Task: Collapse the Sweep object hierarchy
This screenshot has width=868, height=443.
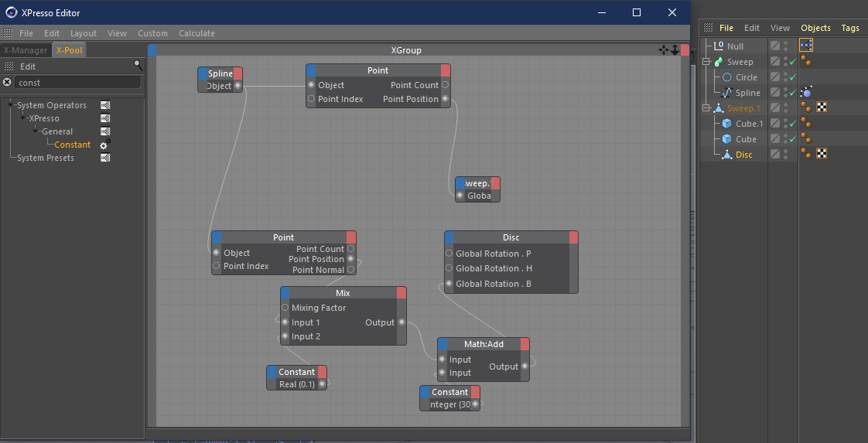Action: pyautogui.click(x=706, y=61)
